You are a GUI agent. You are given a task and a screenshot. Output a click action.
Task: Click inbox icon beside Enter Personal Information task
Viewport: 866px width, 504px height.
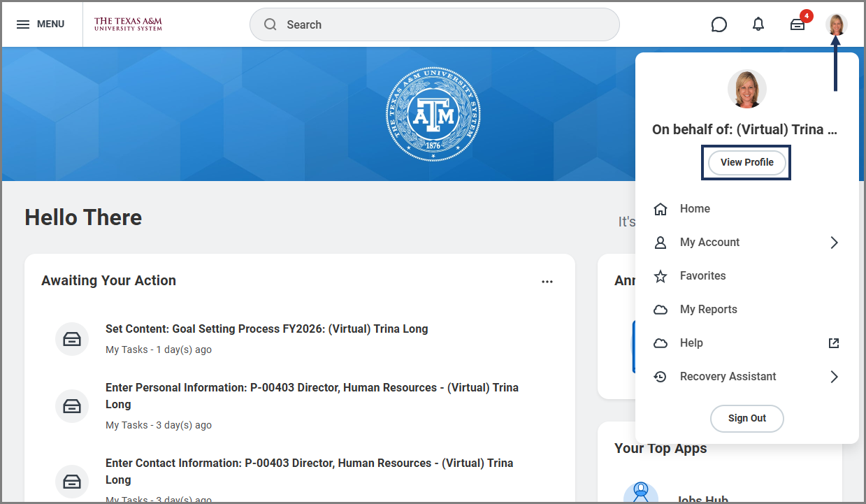point(72,406)
